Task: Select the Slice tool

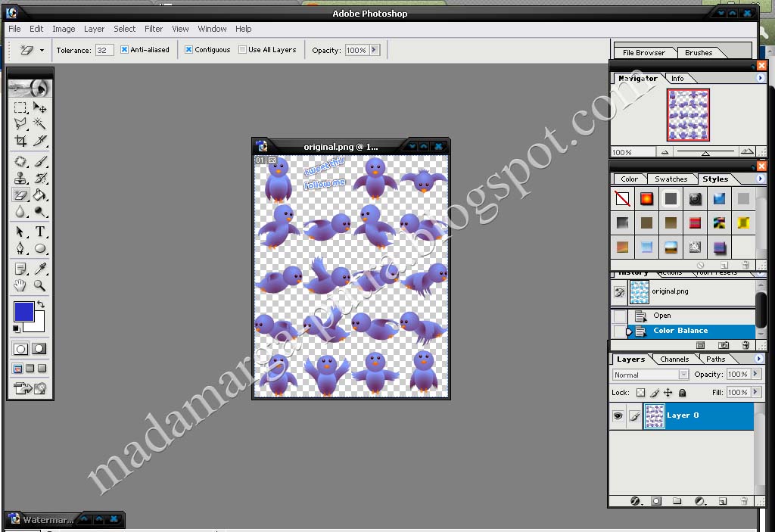Action: [x=39, y=141]
